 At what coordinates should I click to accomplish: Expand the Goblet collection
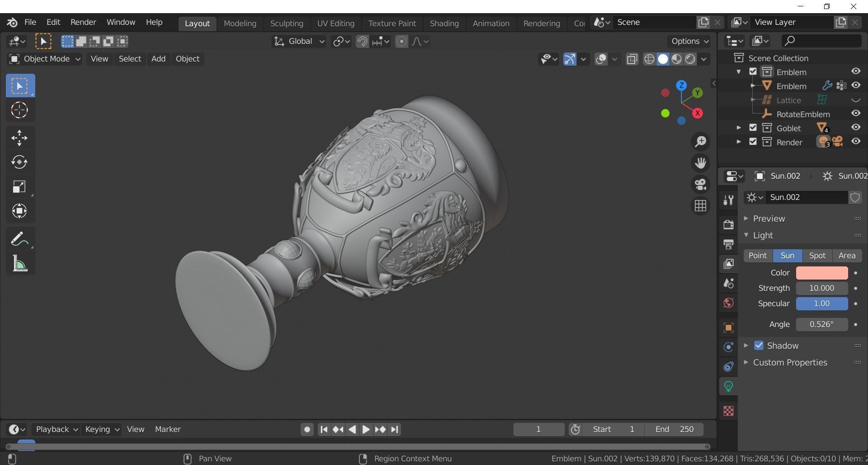tap(739, 128)
